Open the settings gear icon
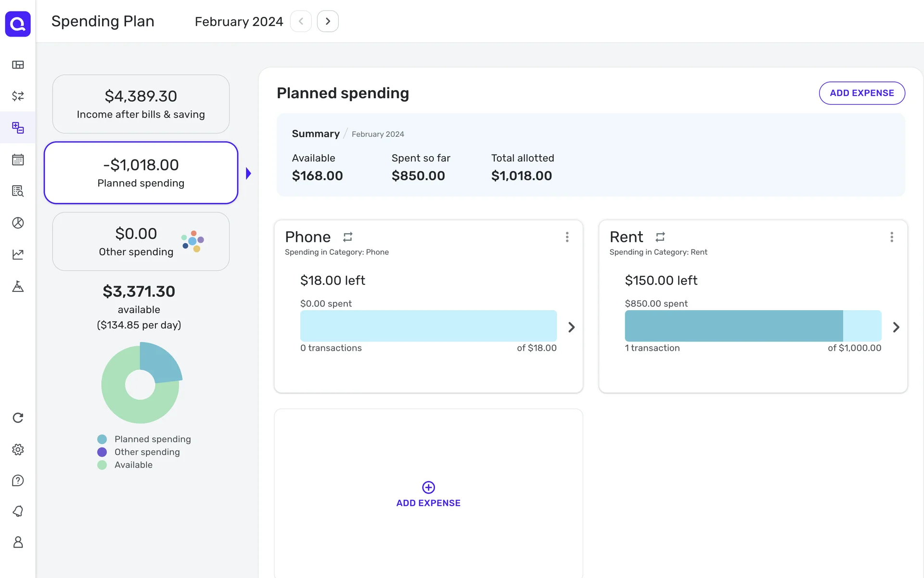The width and height of the screenshot is (924, 578). [x=18, y=449]
